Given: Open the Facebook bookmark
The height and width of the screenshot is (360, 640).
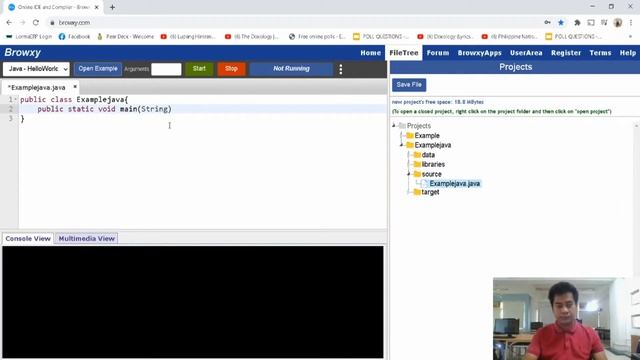Looking at the screenshot, I should (74, 37).
